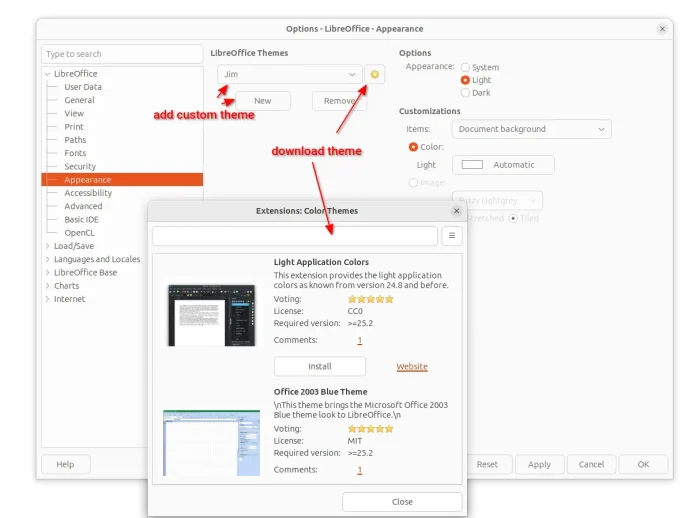Open the Document background items dropdown
The width and height of the screenshot is (700, 518).
coord(532,129)
